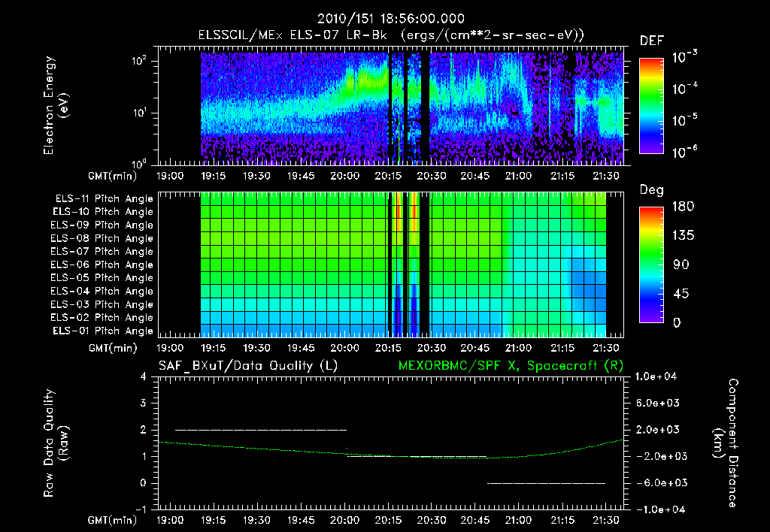
Task: Select the ELS-10 Pitch Angle row label
Action: pyautogui.click(x=102, y=212)
